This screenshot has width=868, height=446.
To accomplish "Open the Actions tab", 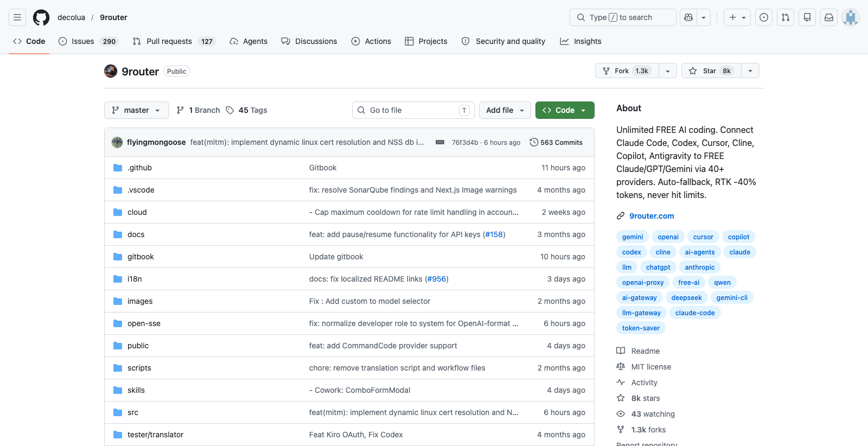I will (x=371, y=41).
